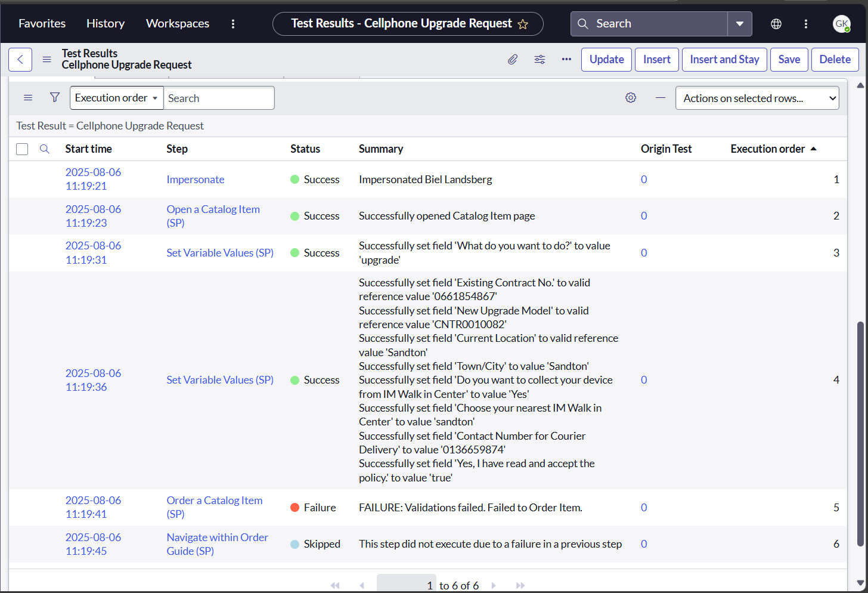Open the list personalize gear icon
Viewport: 868px width, 593px height.
[x=631, y=98]
